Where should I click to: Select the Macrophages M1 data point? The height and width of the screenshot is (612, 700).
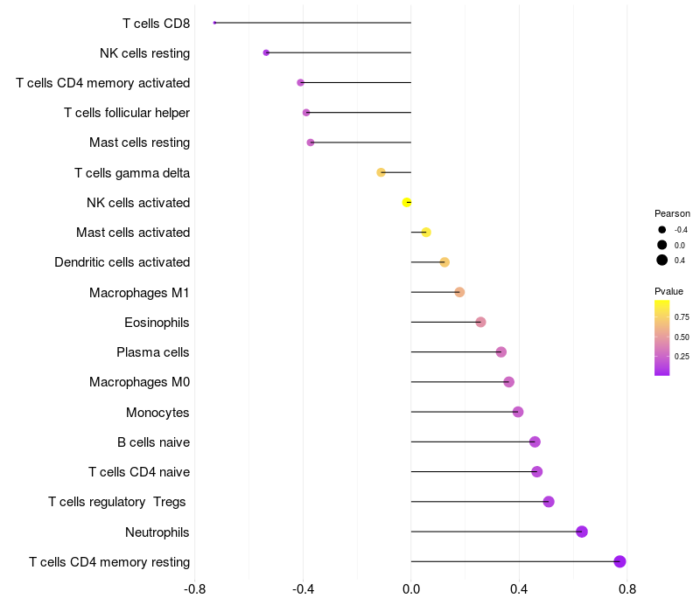[459, 292]
